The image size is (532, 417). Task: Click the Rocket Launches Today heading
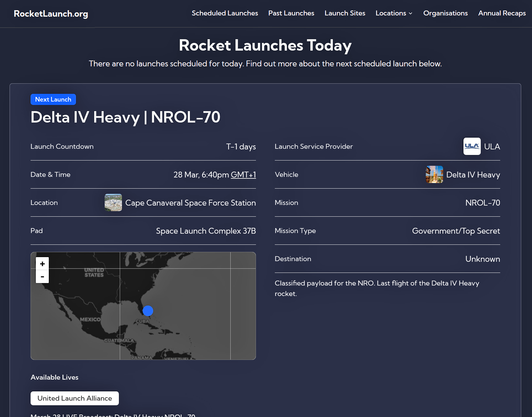[x=265, y=45]
